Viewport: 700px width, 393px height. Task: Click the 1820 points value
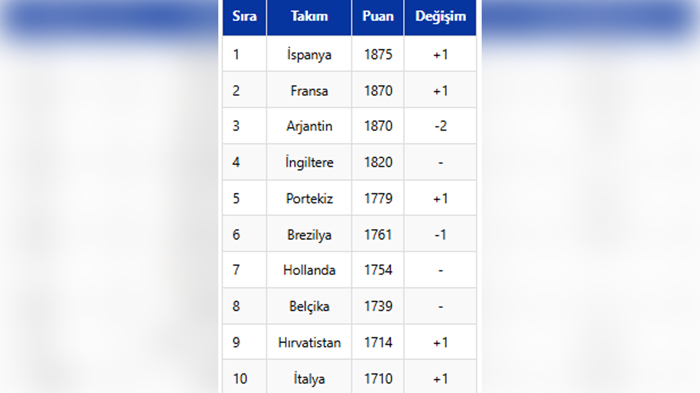[378, 162]
